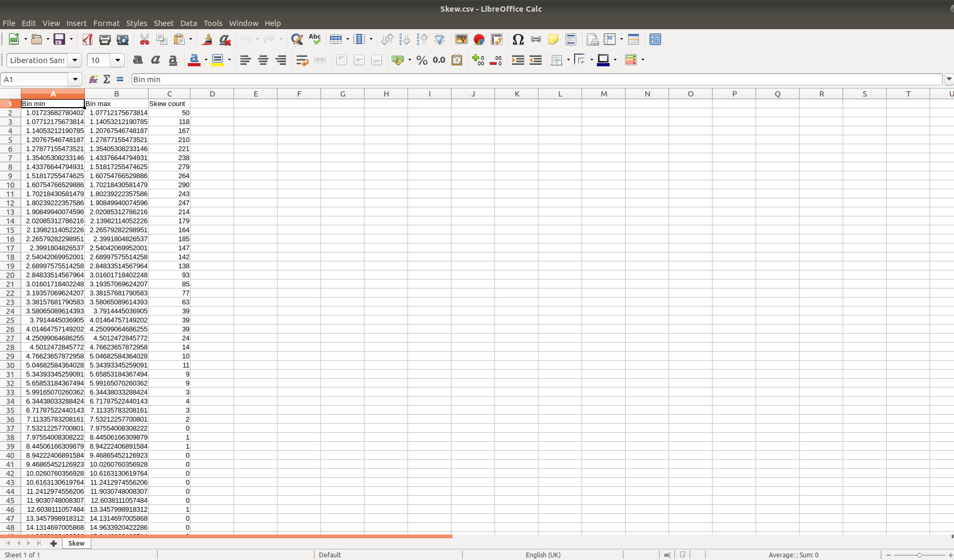Screen dimensions: 954x560
Task: Delete decimal place icon
Action: pos(496,60)
